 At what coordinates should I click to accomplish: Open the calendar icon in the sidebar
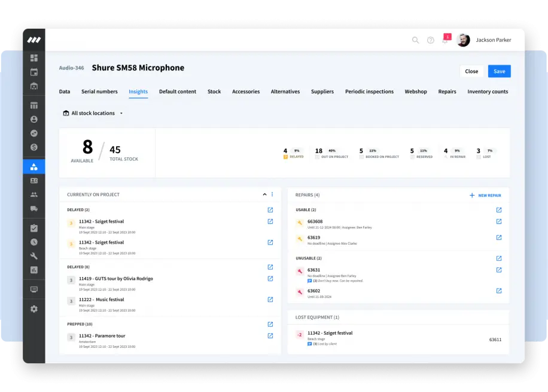[34, 72]
